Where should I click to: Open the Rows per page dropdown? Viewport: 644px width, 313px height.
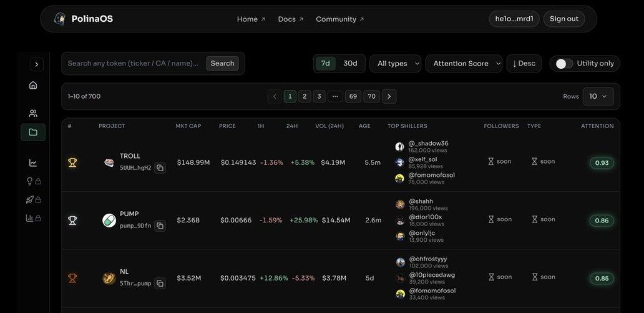tap(598, 96)
